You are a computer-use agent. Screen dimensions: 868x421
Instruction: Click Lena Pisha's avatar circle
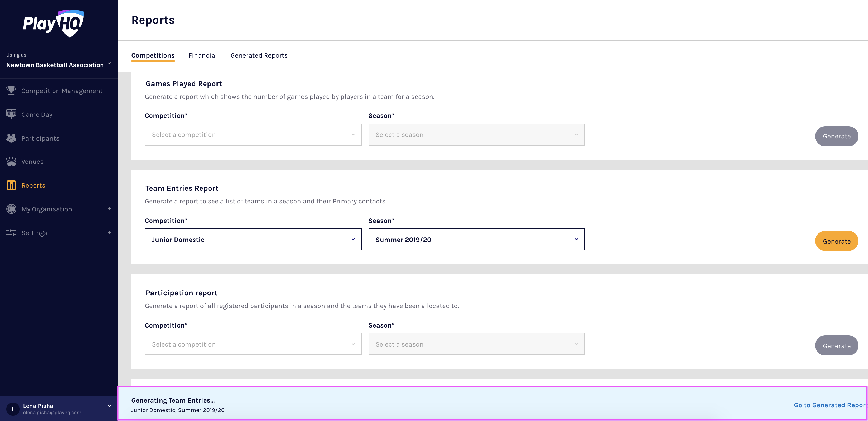[x=13, y=409]
